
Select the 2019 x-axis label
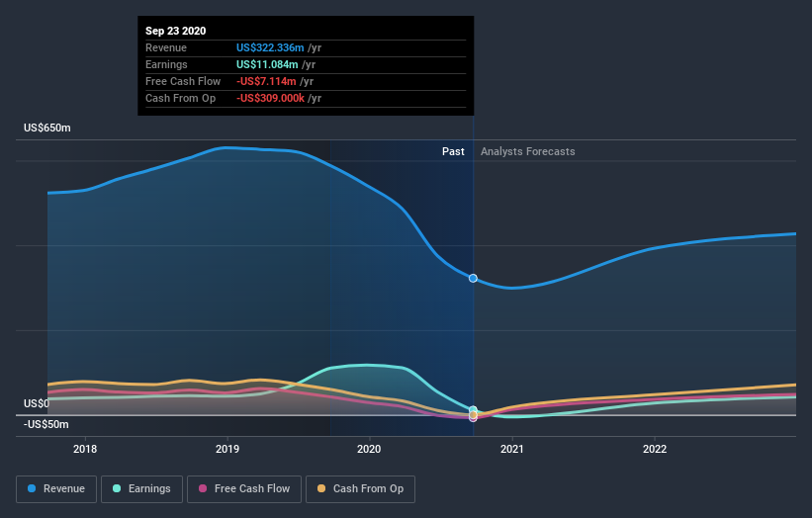[x=227, y=449]
